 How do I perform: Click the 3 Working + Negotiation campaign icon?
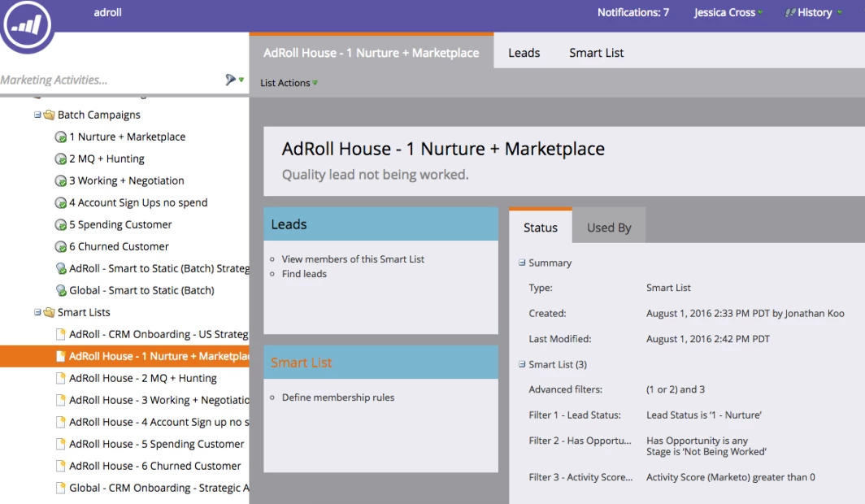pyautogui.click(x=61, y=180)
